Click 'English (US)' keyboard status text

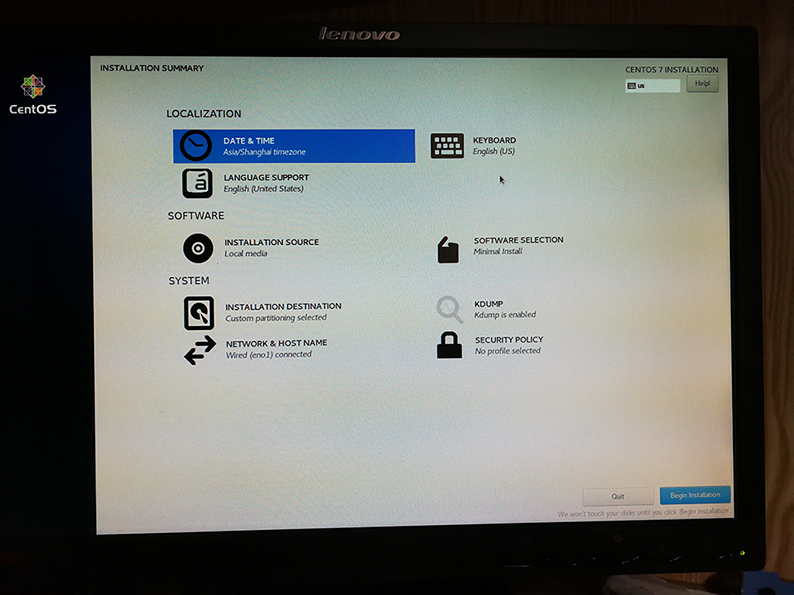pos(494,151)
